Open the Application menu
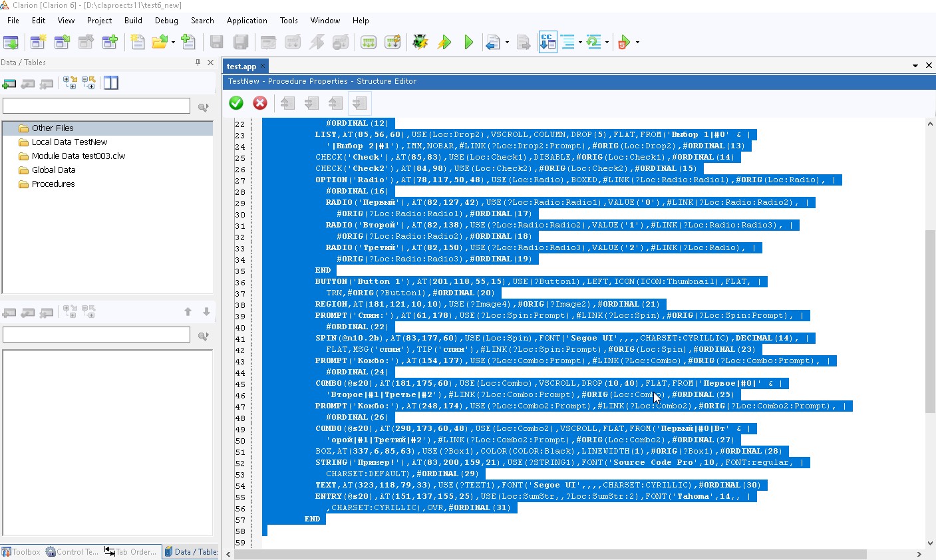Screen dimensions: 936x560 tap(246, 21)
